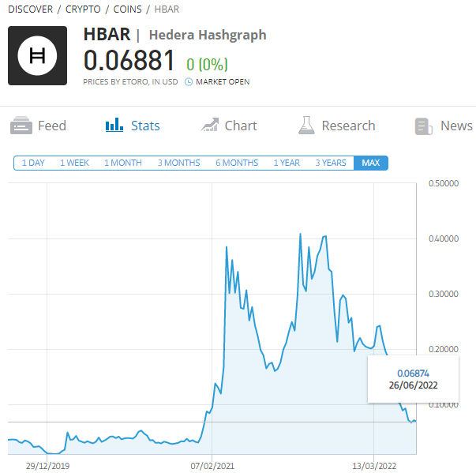Choose the 3 YEARS range
The width and height of the screenshot is (476, 473).
[x=331, y=163]
